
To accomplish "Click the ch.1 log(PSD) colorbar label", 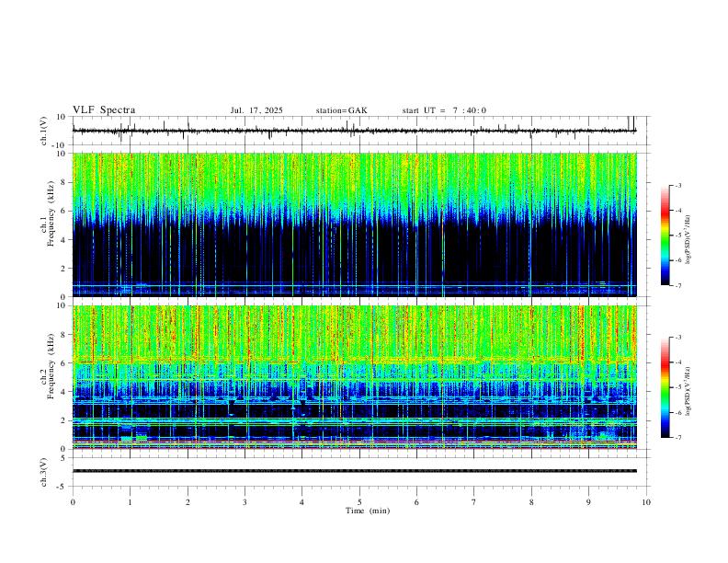I will (x=688, y=240).
